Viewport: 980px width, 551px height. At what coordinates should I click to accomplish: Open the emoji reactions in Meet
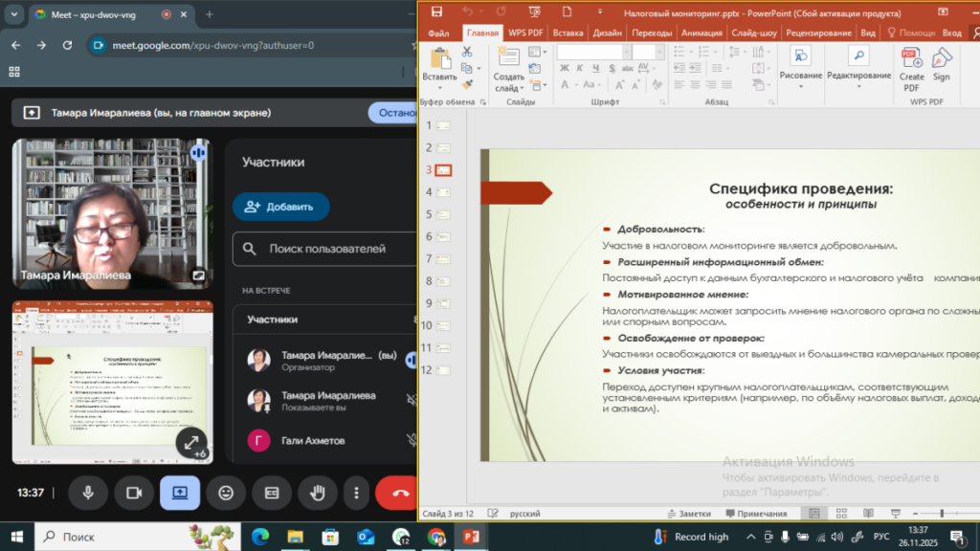click(226, 493)
